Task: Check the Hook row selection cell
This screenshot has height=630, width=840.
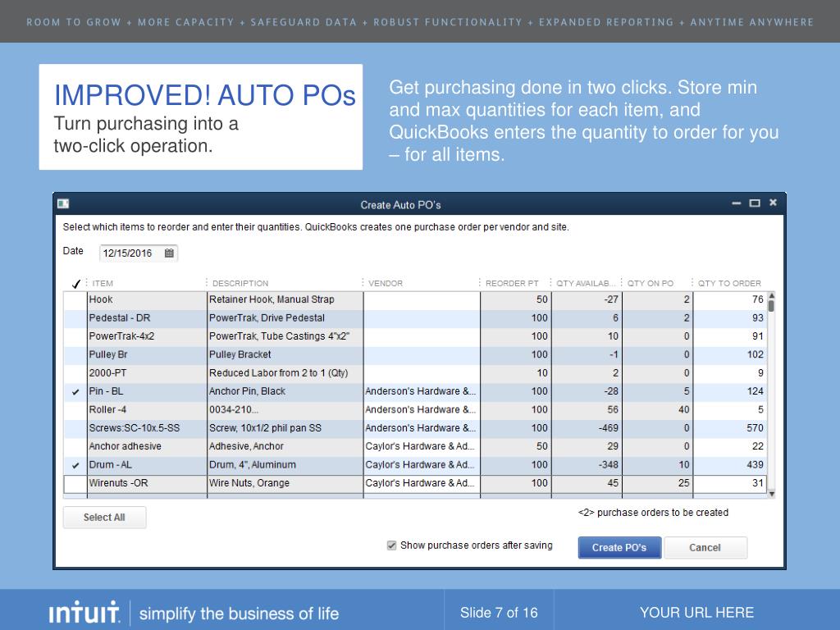Action: coord(75,300)
